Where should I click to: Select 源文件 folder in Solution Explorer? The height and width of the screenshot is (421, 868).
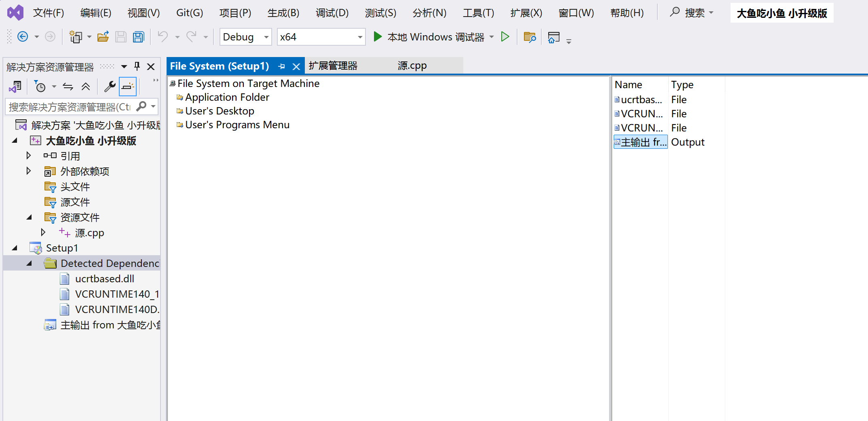[x=75, y=202]
